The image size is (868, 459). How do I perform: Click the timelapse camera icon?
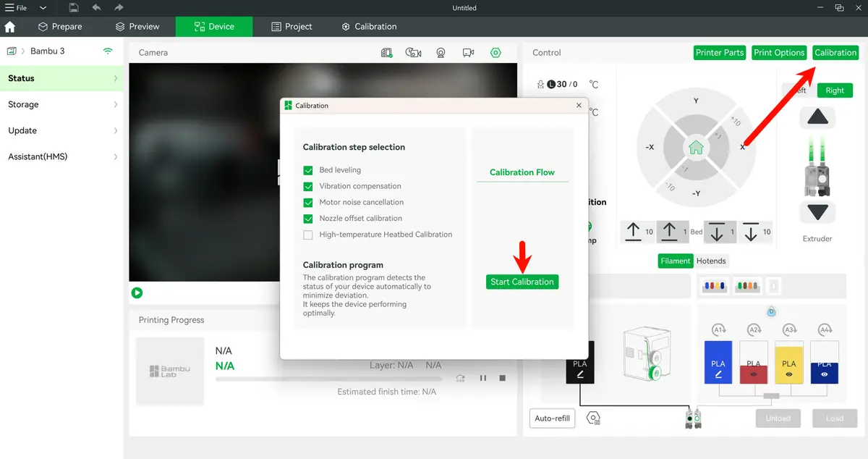413,53
